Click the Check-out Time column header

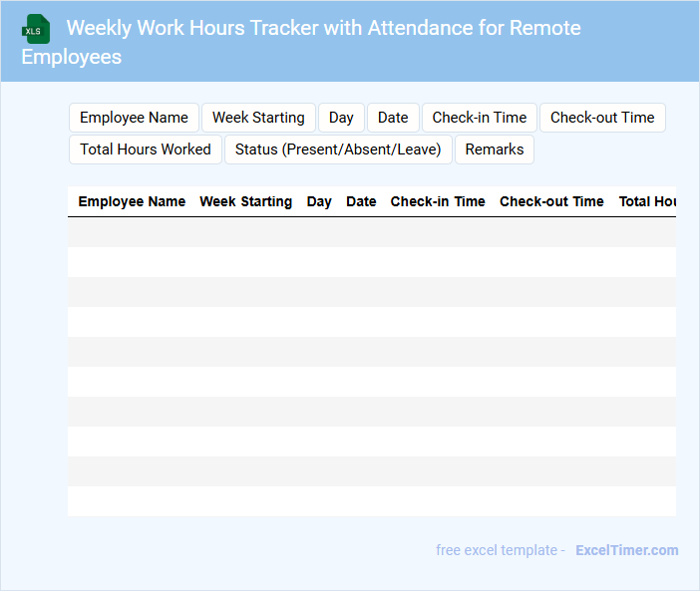551,201
